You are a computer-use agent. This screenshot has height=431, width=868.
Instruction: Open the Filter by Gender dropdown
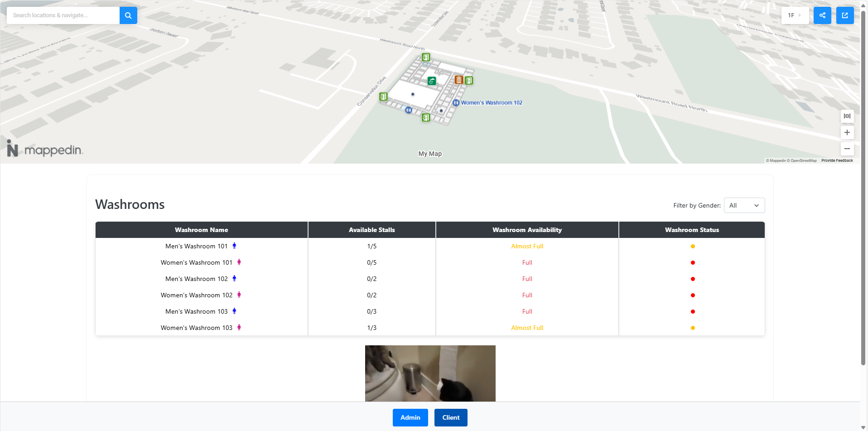point(744,205)
